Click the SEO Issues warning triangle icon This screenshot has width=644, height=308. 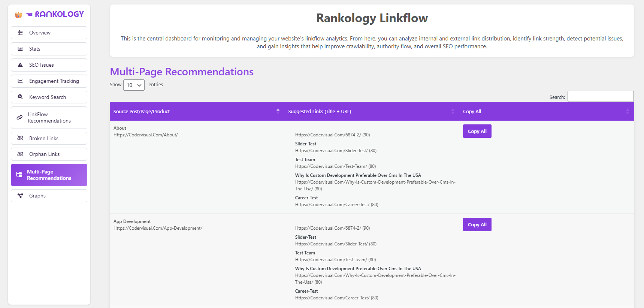(20, 65)
